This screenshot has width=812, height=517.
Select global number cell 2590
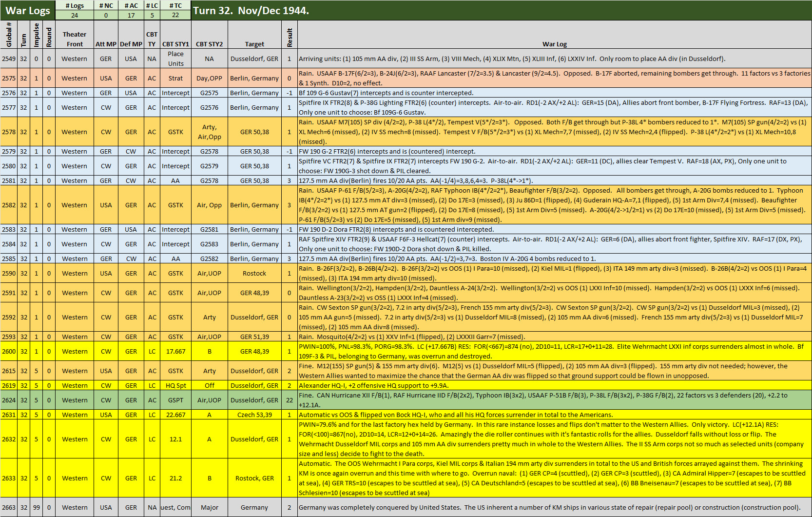pyautogui.click(x=9, y=273)
